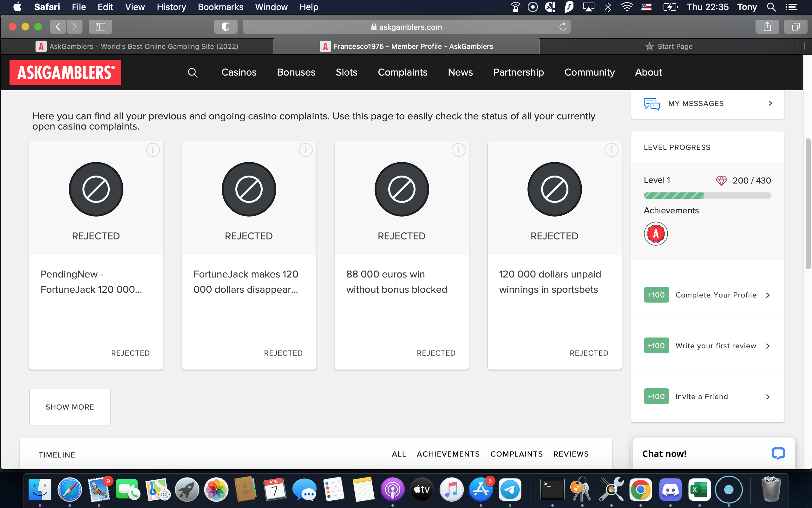Click the Level 1 progress bar
The width and height of the screenshot is (812, 508).
click(x=707, y=196)
